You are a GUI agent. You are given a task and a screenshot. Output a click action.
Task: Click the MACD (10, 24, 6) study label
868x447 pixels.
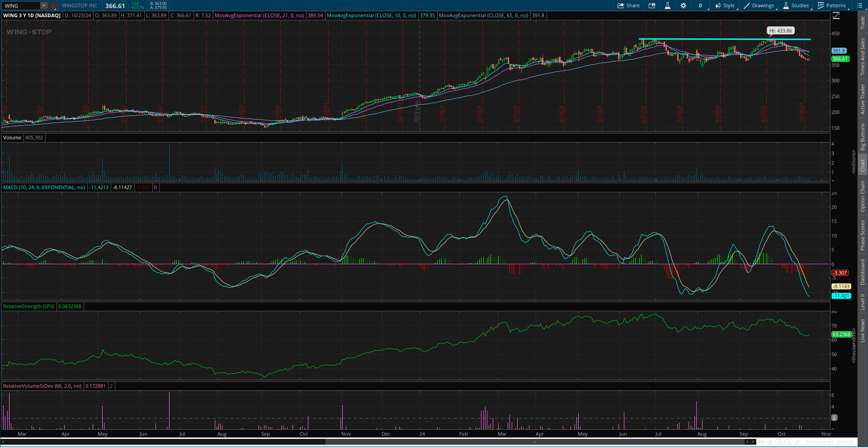(x=44, y=187)
